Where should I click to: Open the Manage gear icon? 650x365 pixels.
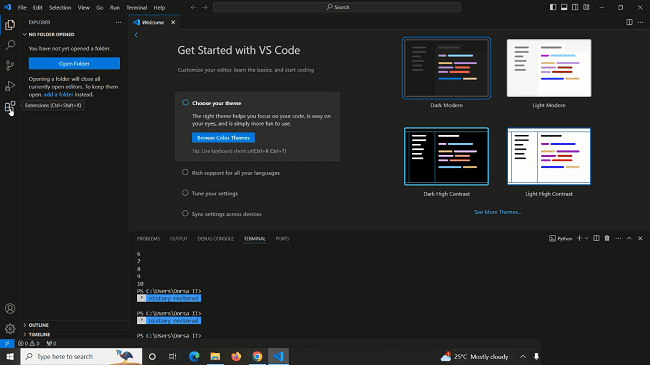tap(10, 329)
